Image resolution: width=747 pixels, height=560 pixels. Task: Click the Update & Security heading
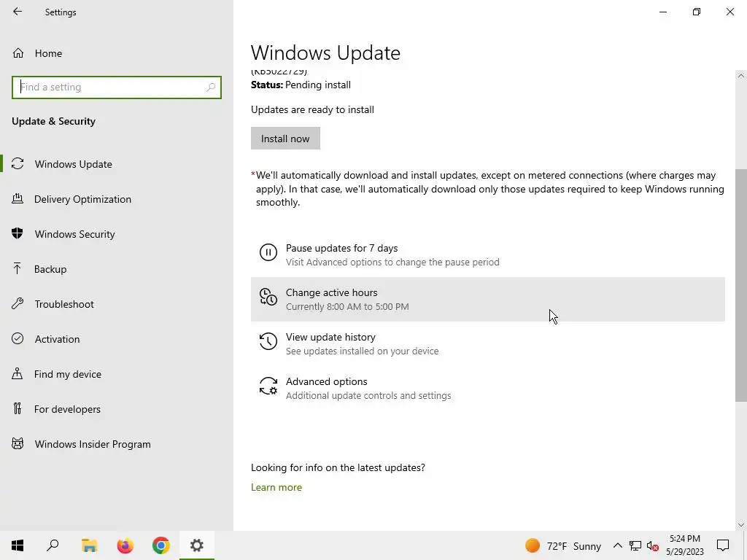(x=53, y=121)
